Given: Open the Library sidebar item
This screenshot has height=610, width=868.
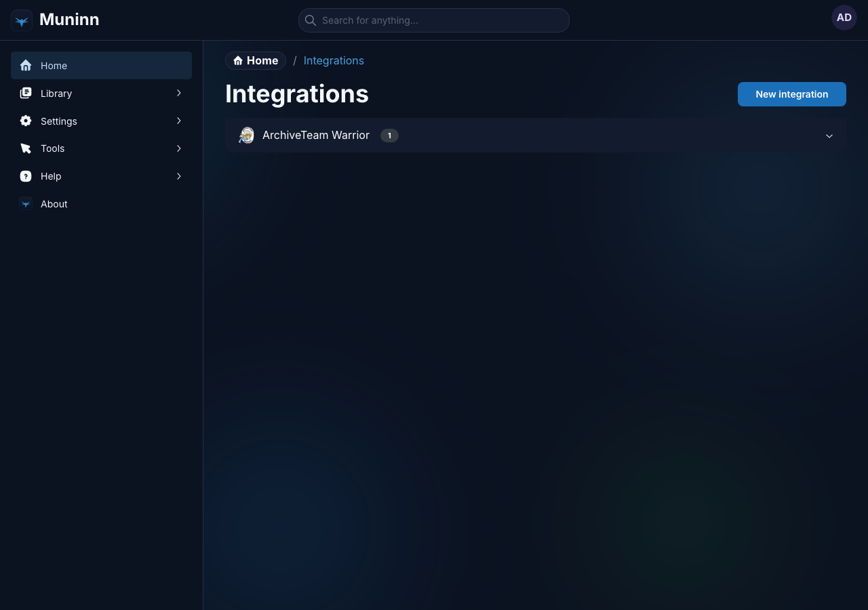Looking at the screenshot, I should point(101,93).
